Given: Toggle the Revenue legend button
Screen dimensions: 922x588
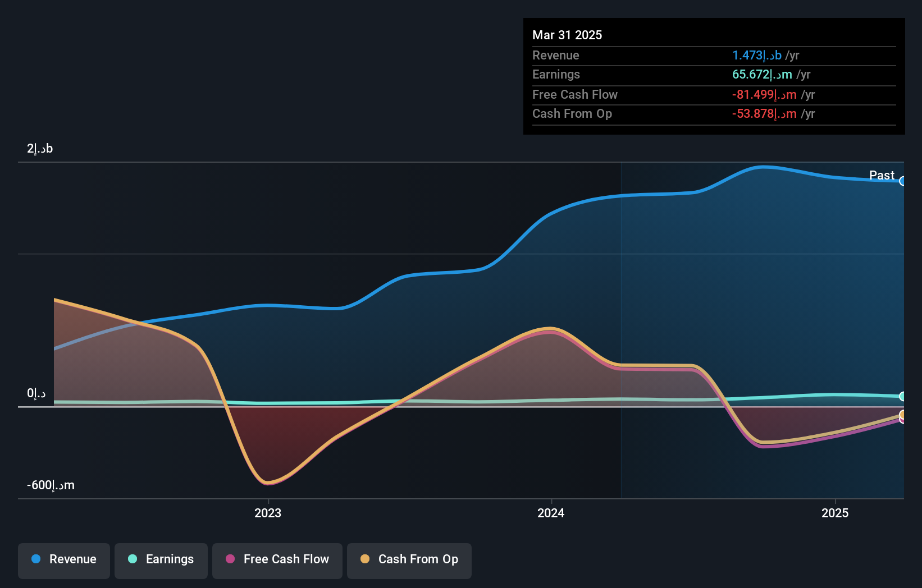Looking at the screenshot, I should point(64,561).
